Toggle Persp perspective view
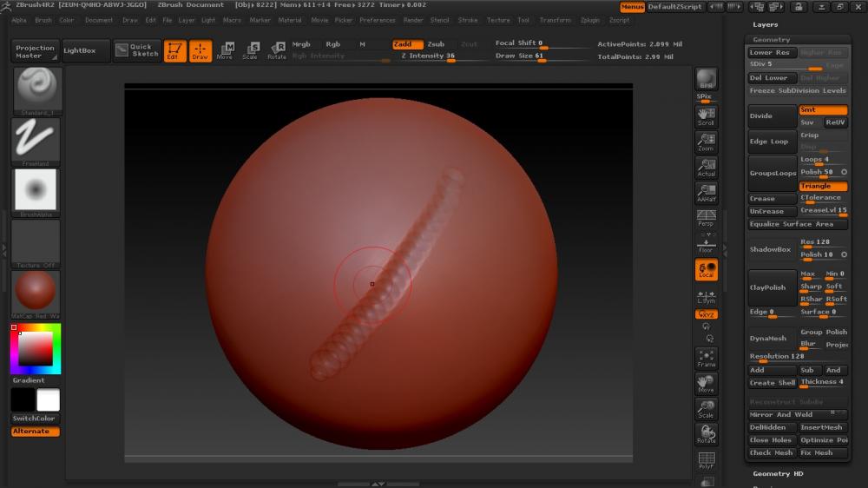Image resolution: width=868 pixels, height=488 pixels. coord(707,217)
